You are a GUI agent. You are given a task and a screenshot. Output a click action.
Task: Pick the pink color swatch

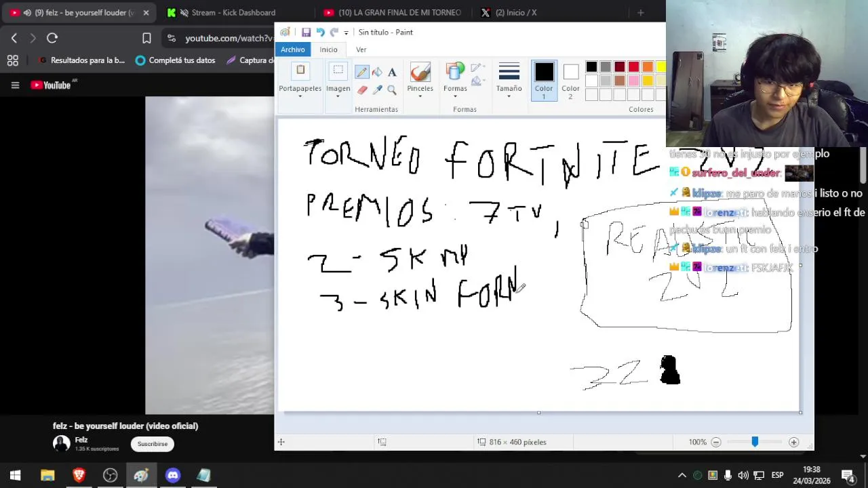[633, 81]
